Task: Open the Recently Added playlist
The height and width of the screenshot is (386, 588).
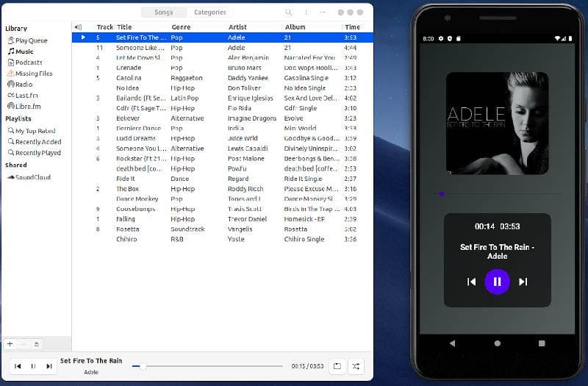Action: (x=35, y=142)
